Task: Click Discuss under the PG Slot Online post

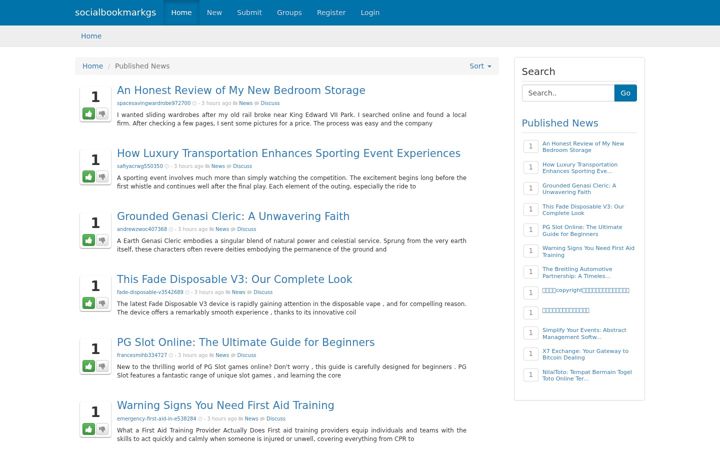Action: 247,355
